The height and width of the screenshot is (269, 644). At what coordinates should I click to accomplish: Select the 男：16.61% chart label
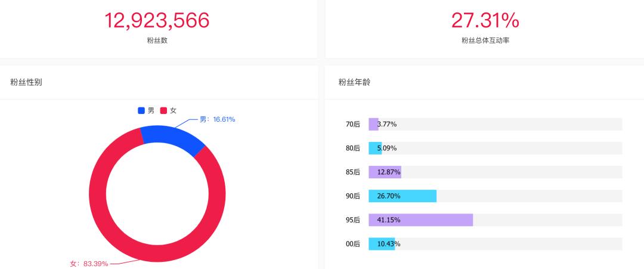pyautogui.click(x=217, y=119)
